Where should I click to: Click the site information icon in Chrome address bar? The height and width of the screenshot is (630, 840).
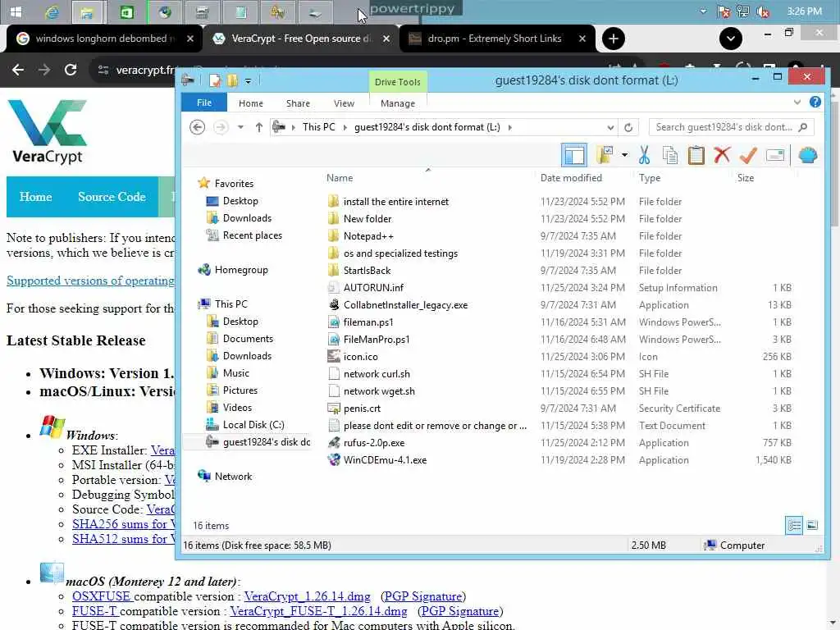(x=103, y=70)
